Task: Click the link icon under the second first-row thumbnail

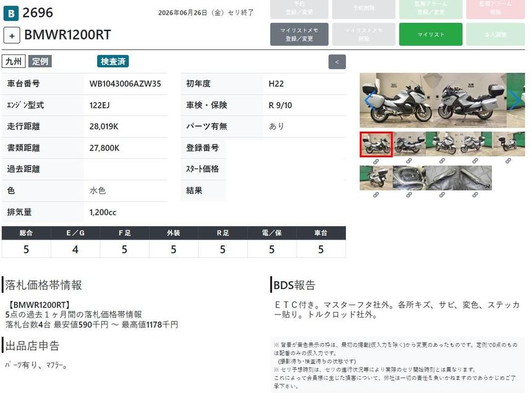Action: [409, 161]
